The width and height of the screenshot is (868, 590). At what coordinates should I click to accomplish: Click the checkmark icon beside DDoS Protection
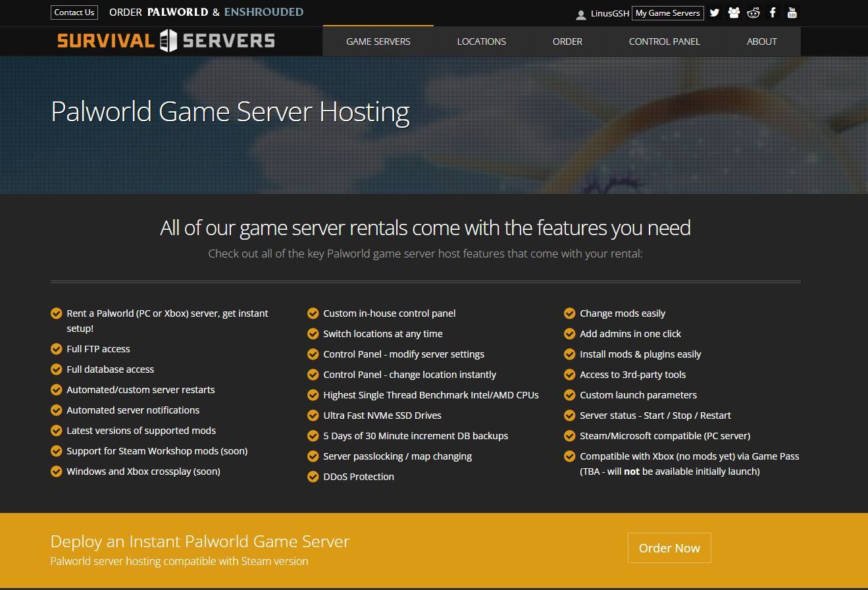point(313,477)
